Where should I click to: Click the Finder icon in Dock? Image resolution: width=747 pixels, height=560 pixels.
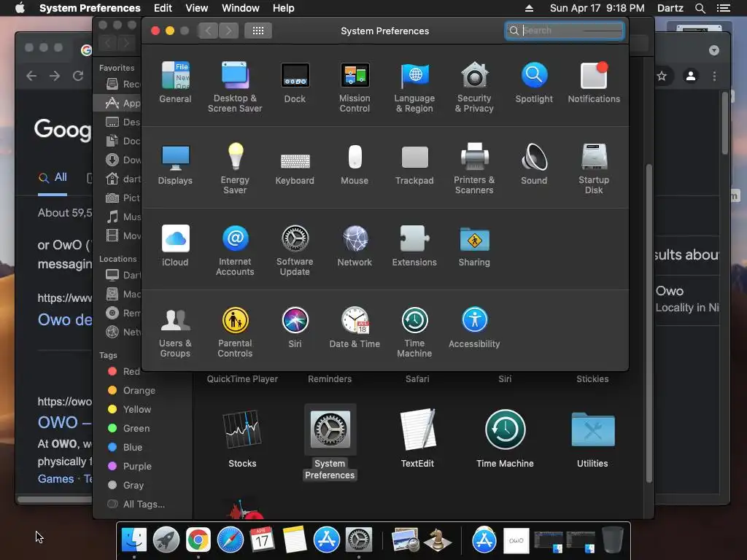tap(134, 540)
